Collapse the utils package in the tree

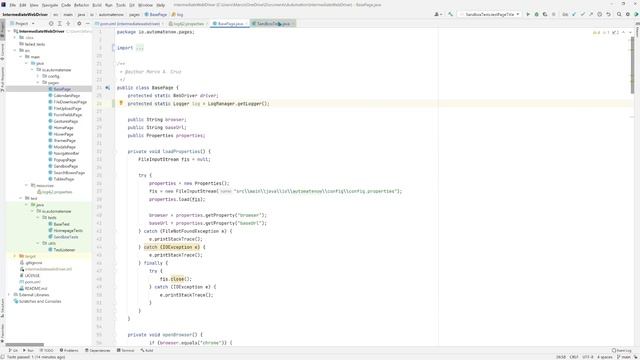tap(38, 243)
